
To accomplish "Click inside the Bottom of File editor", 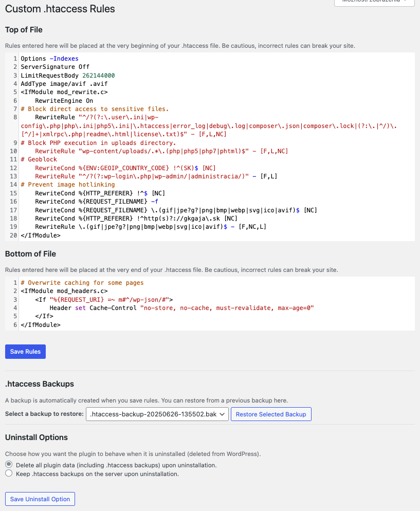I will 206,303.
